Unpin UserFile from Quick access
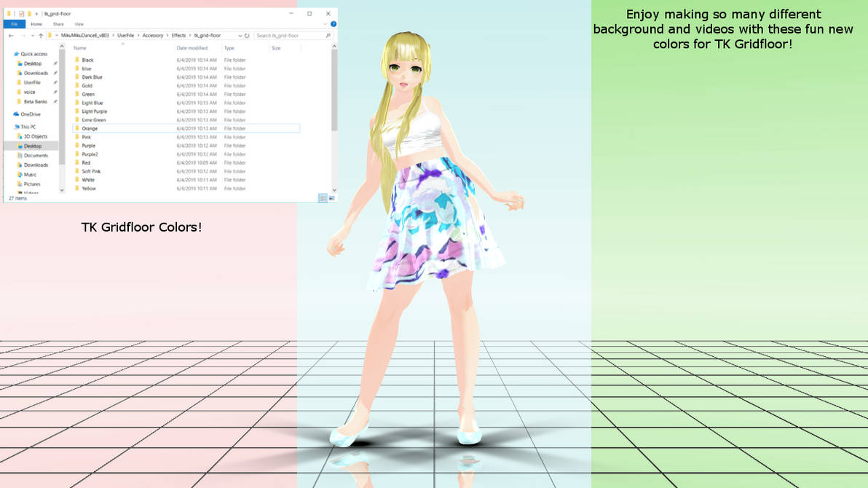Viewport: 868px width, 488px height. [x=55, y=82]
